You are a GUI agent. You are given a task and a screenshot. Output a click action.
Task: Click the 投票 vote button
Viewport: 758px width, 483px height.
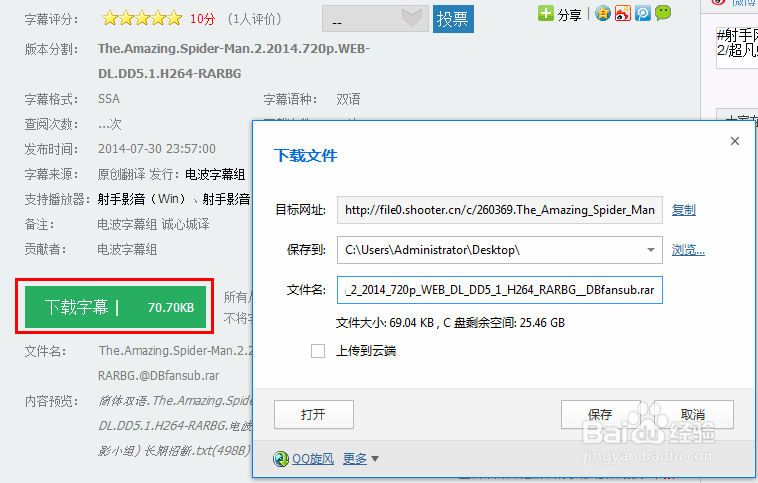[x=453, y=19]
